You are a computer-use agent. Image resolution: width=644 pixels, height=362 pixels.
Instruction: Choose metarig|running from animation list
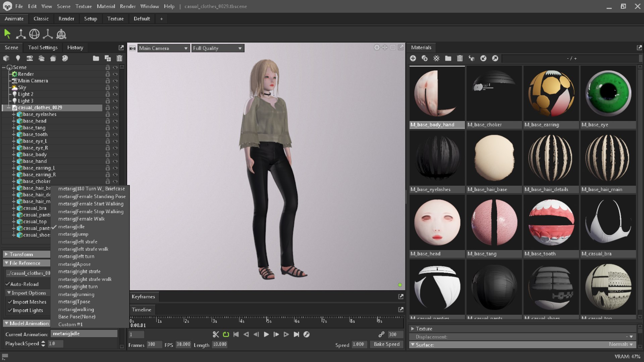coord(76,294)
